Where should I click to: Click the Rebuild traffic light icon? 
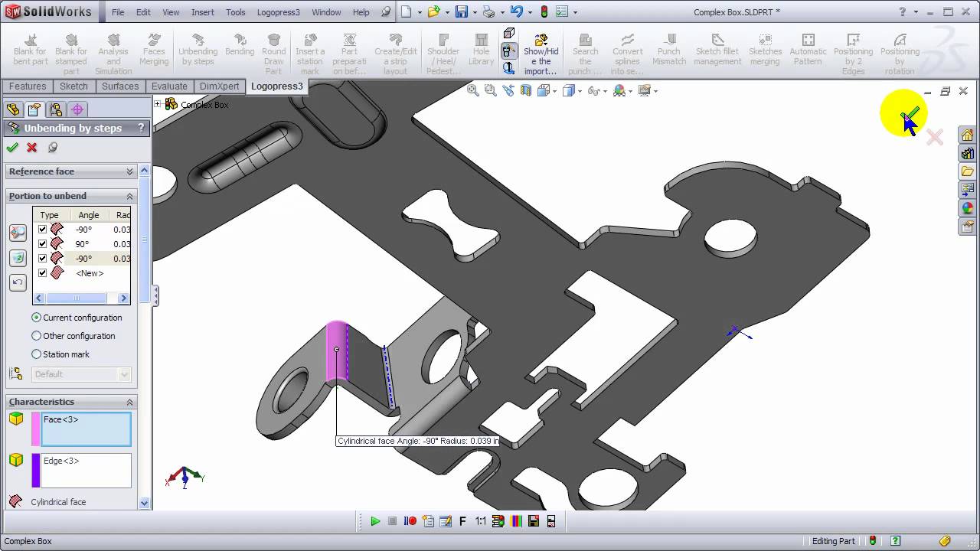544,11
